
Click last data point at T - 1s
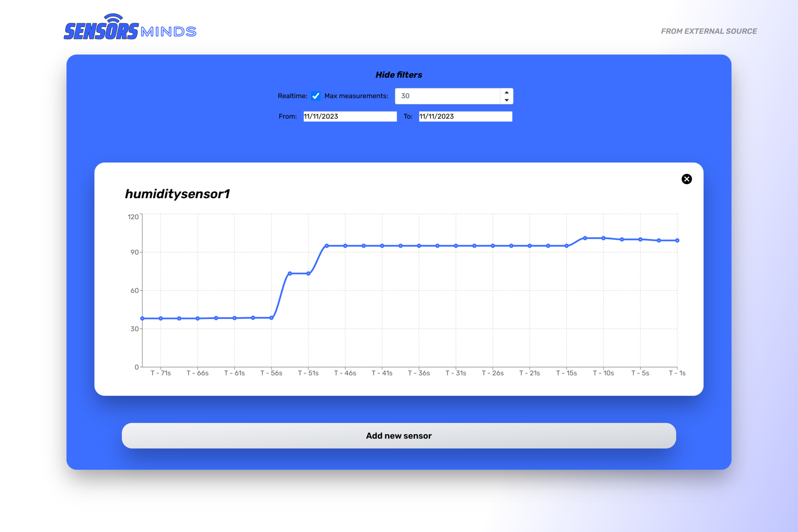click(x=677, y=240)
